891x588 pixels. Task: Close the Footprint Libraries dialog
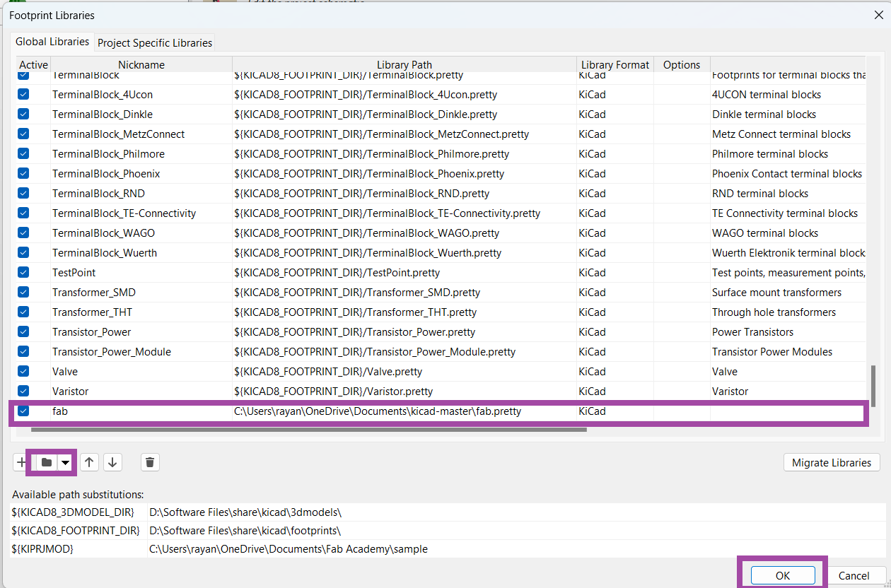pyautogui.click(x=878, y=15)
